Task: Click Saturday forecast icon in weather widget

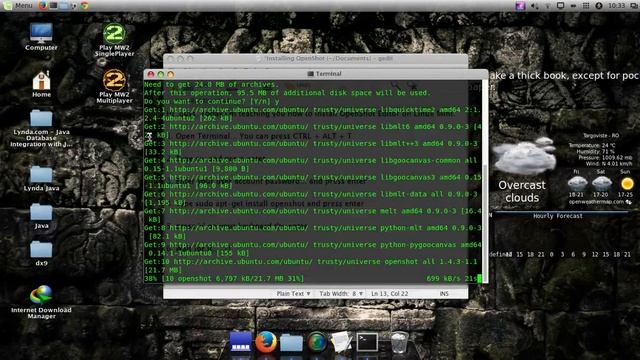Action: (601, 183)
